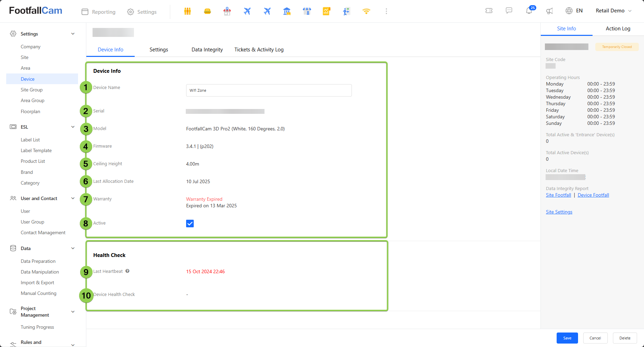This screenshot has height=347, width=644.
Task: Click the help icon beside Last Heartbeat
Action: tap(127, 271)
